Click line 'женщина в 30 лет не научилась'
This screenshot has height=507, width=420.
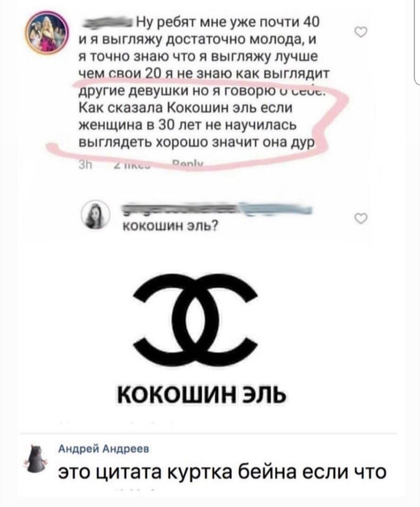tap(186, 126)
